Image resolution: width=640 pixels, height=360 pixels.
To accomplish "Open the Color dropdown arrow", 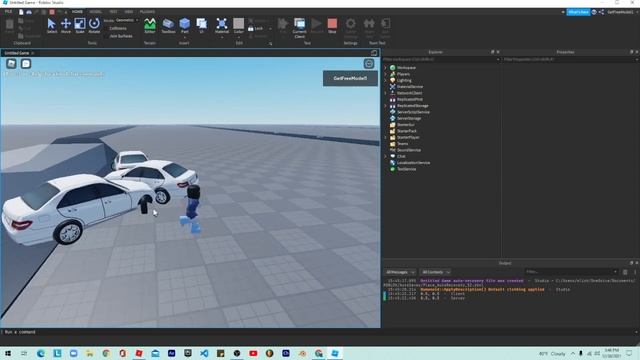I will (x=239, y=37).
